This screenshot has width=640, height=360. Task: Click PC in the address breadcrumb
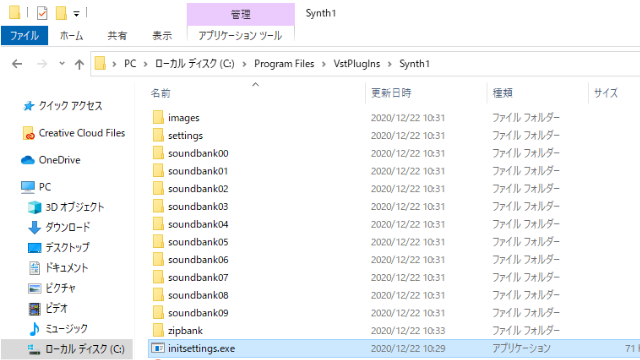point(130,64)
